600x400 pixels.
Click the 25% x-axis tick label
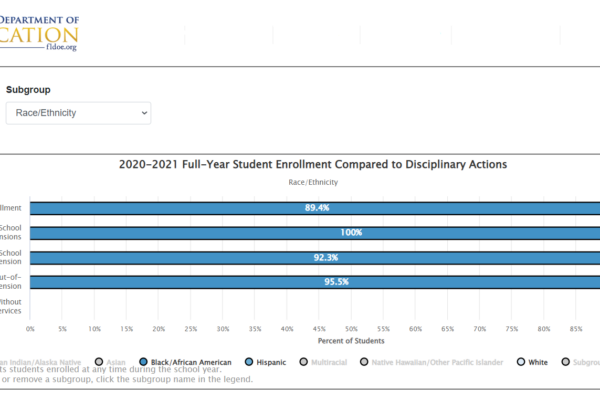tap(191, 329)
